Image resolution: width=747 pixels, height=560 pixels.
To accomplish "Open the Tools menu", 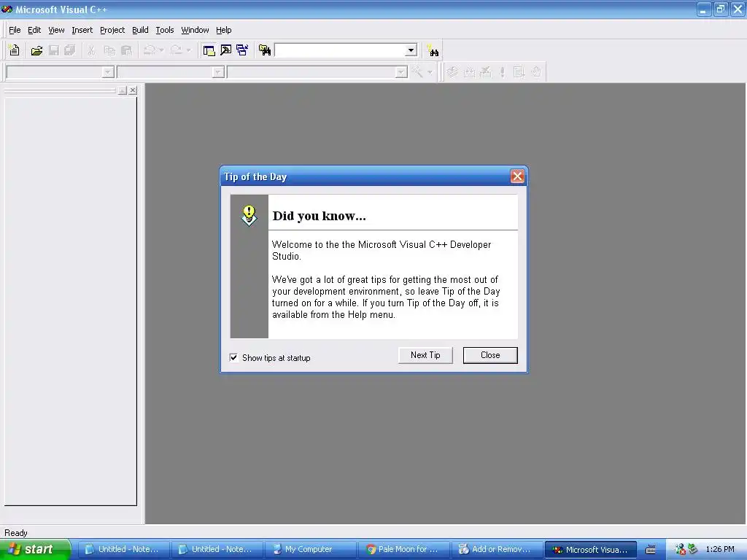I will pyautogui.click(x=165, y=30).
